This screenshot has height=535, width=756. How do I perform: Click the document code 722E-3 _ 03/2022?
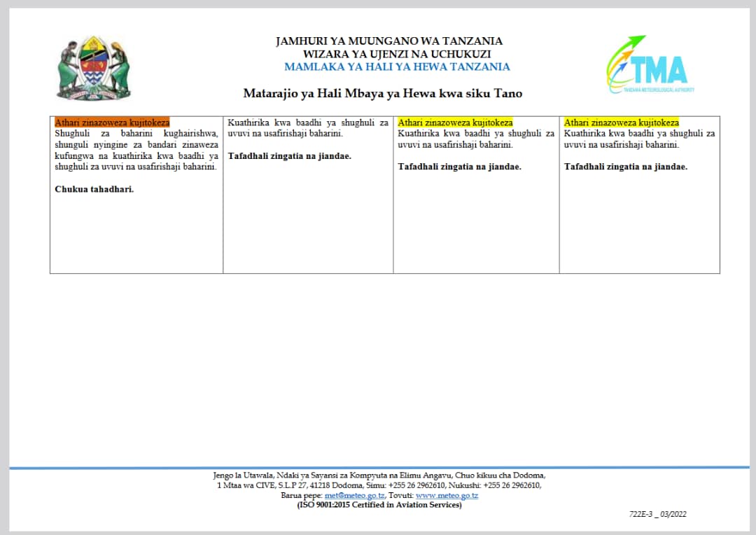click(657, 514)
